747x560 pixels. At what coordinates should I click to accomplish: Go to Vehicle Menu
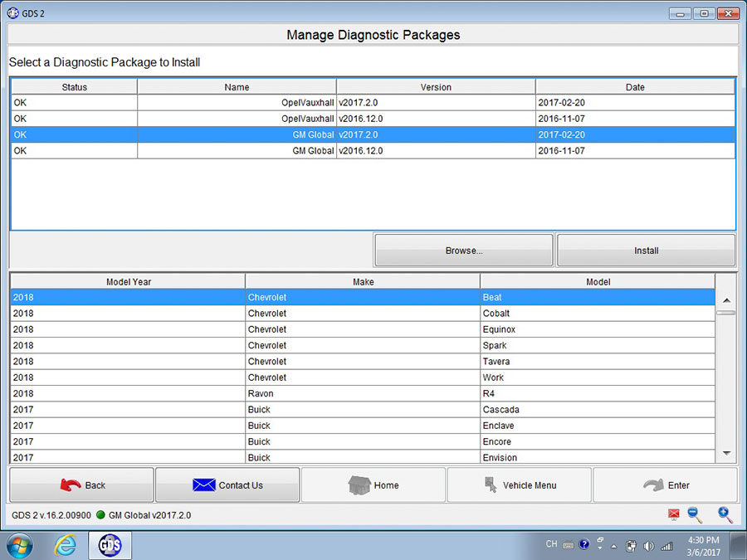(x=520, y=485)
